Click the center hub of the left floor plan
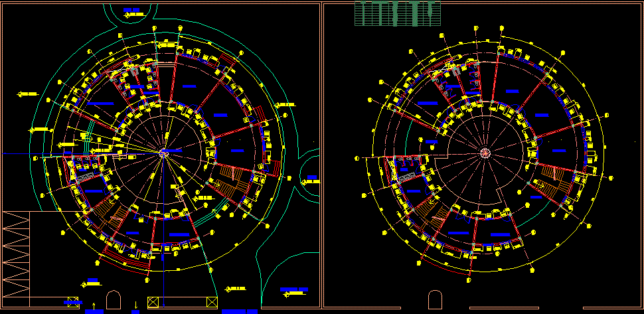The height and width of the screenshot is (314, 644). pyautogui.click(x=163, y=153)
